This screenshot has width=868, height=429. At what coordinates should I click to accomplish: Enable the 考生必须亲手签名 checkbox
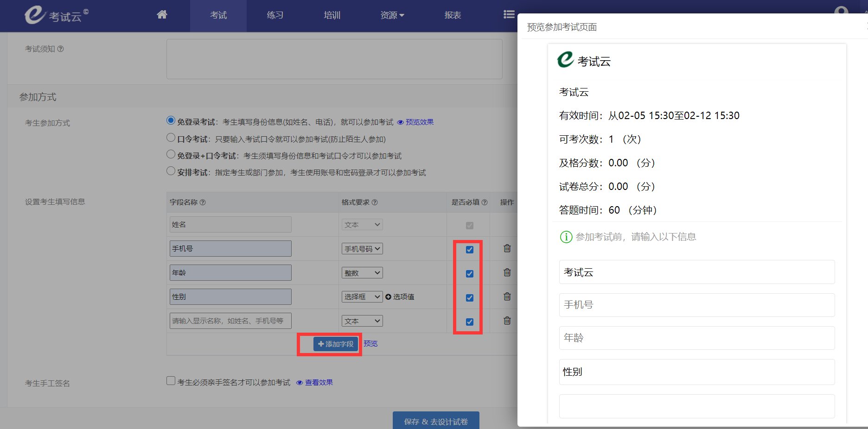click(171, 380)
